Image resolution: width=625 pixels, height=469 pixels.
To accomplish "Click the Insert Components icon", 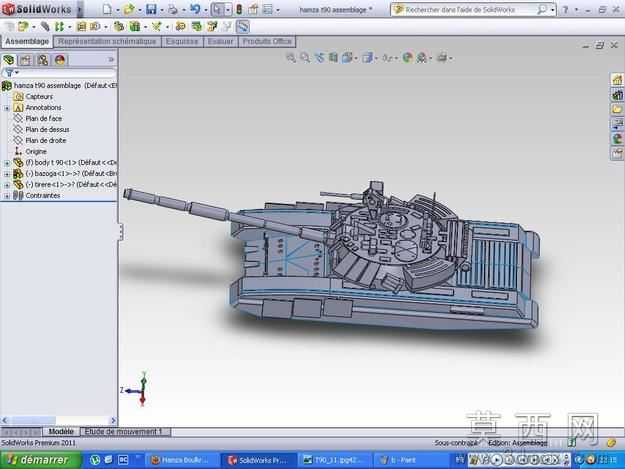I will tap(23, 27).
